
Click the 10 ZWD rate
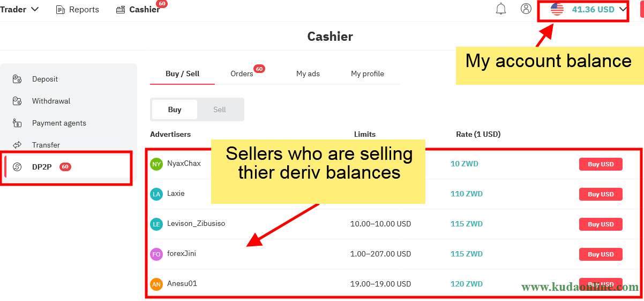(x=465, y=164)
